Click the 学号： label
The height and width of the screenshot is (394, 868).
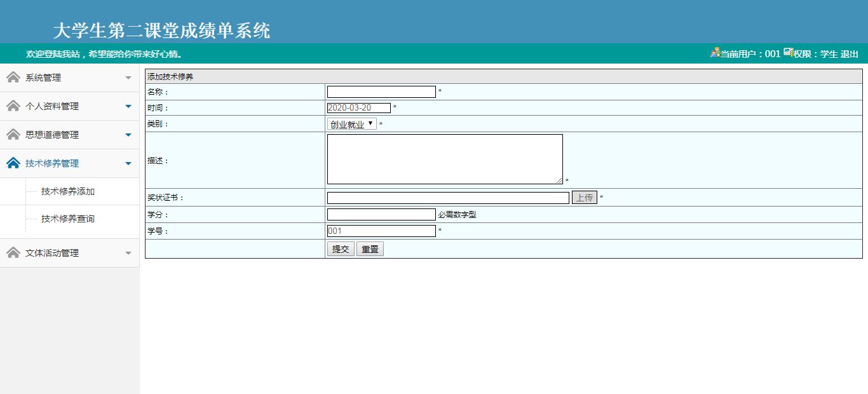click(158, 231)
